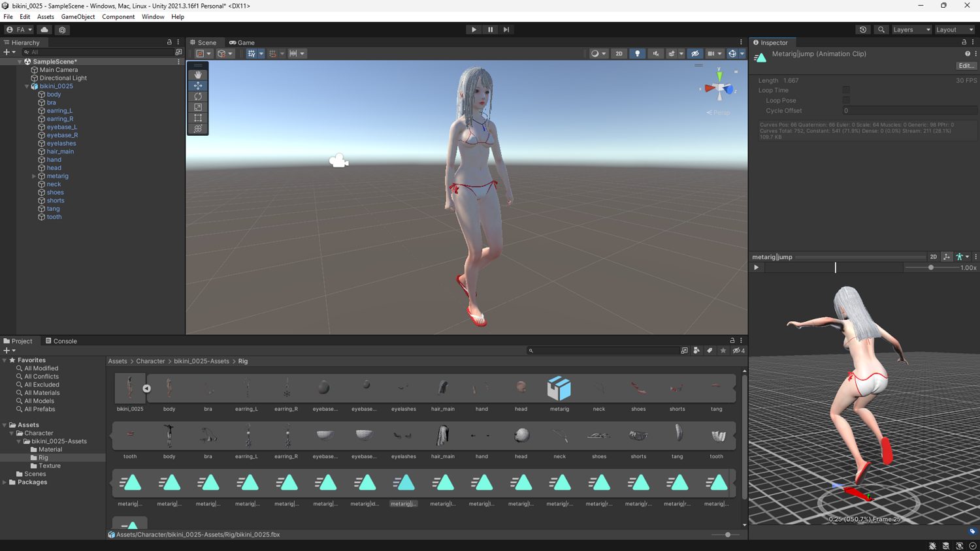The width and height of the screenshot is (980, 551).
Task: Open search in Project window picker icon
Action: (684, 351)
